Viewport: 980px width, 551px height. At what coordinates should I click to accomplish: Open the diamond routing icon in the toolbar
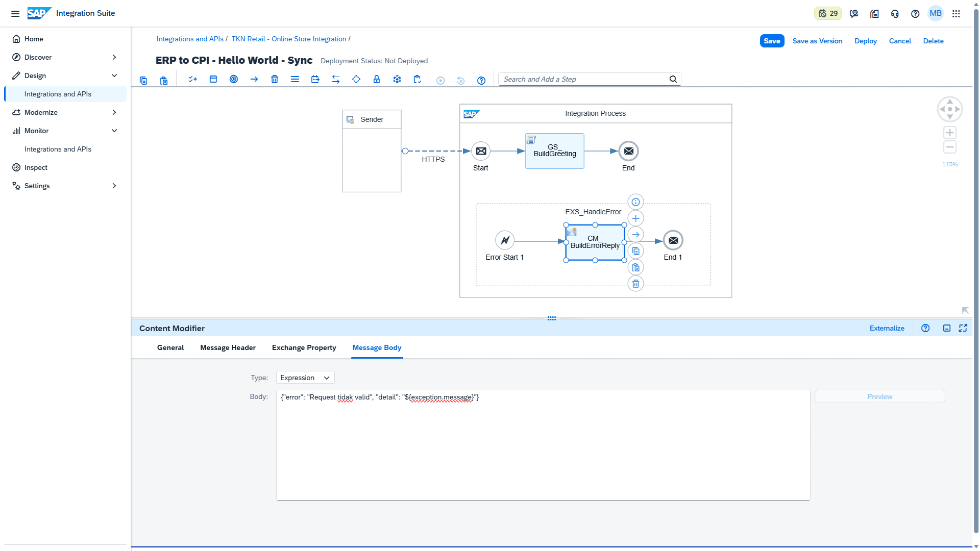pyautogui.click(x=356, y=79)
